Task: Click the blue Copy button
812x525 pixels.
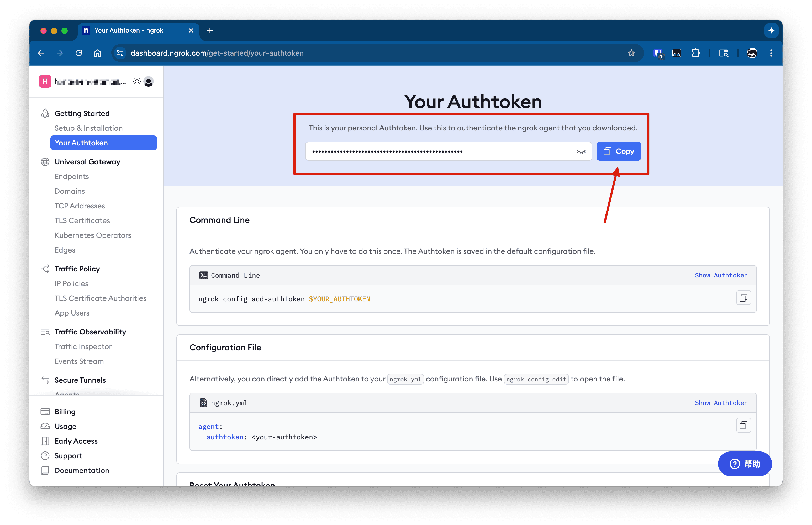Action: coord(619,151)
